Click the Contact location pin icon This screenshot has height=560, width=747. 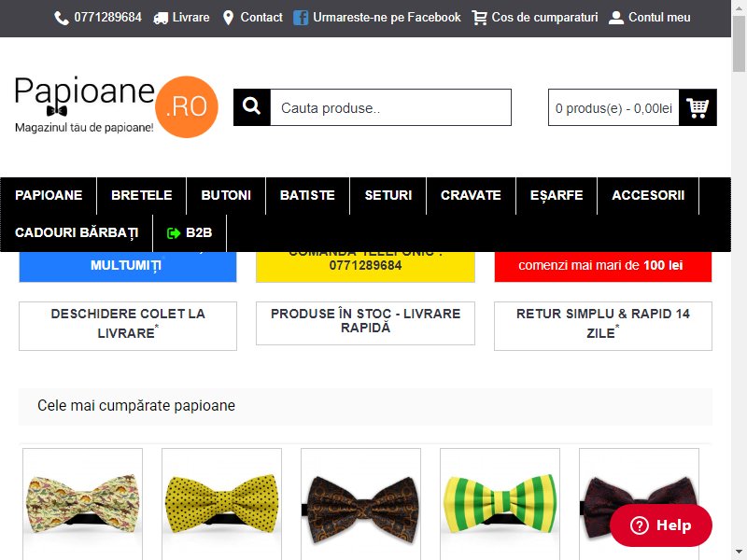pyautogui.click(x=228, y=18)
